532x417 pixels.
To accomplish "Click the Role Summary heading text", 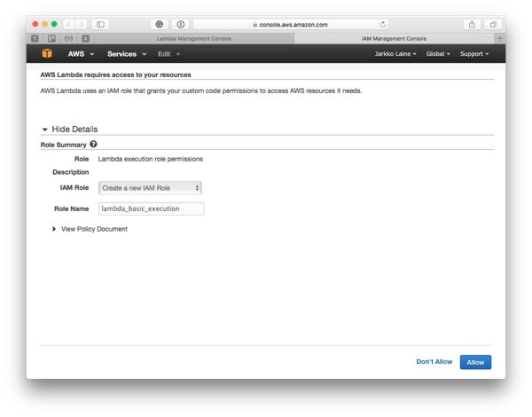I will 63,145.
